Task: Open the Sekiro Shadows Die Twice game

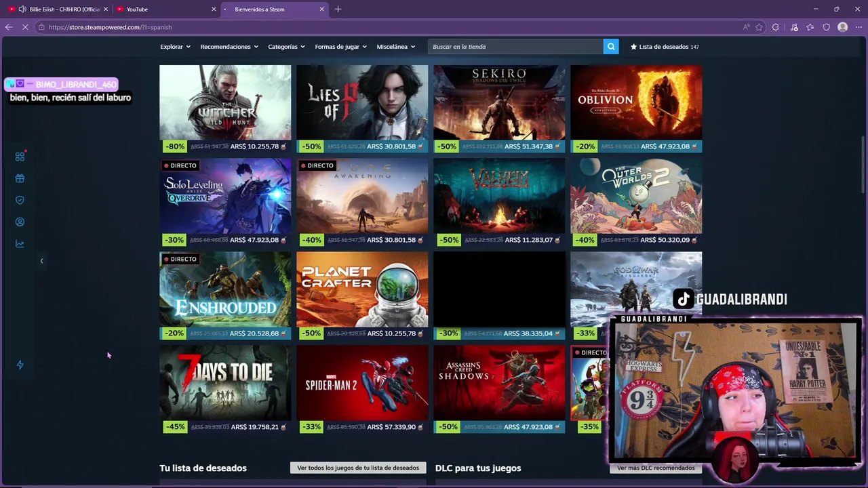Action: pyautogui.click(x=499, y=102)
